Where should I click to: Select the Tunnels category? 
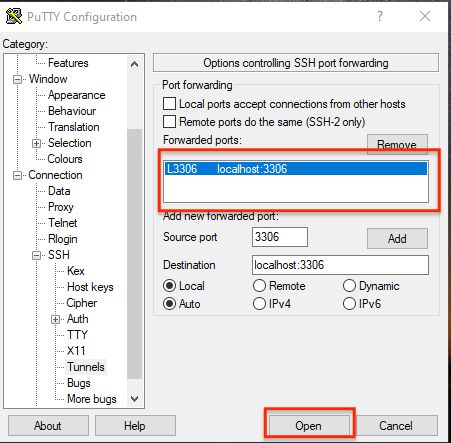point(86,367)
